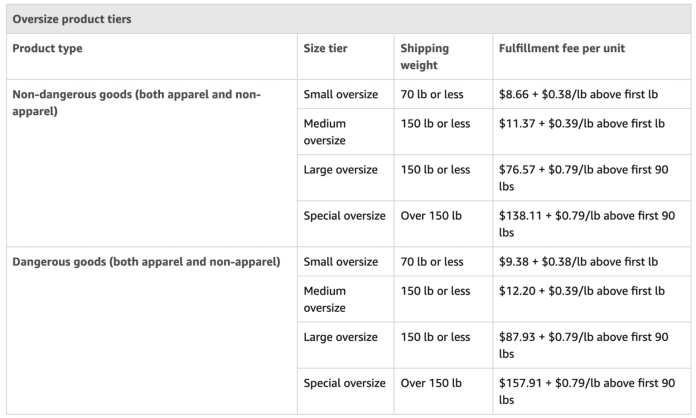Viewport: 696px width, 418px height.
Task: Select the "Non-dangerous goods" product type cell
Action: [136, 102]
